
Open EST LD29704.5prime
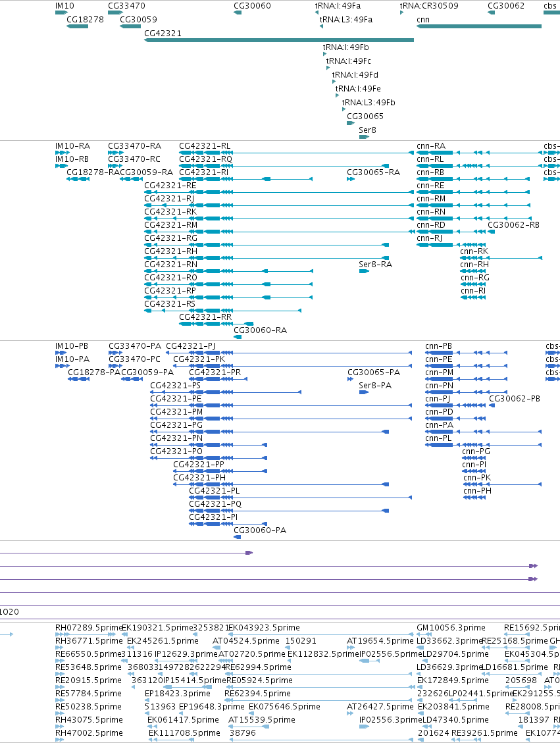coord(455,654)
